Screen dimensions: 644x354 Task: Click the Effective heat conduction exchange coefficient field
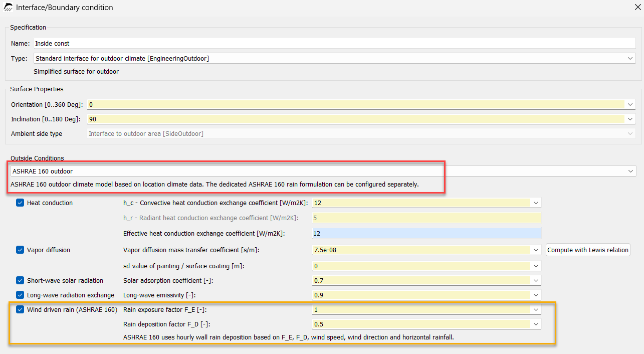(426, 234)
